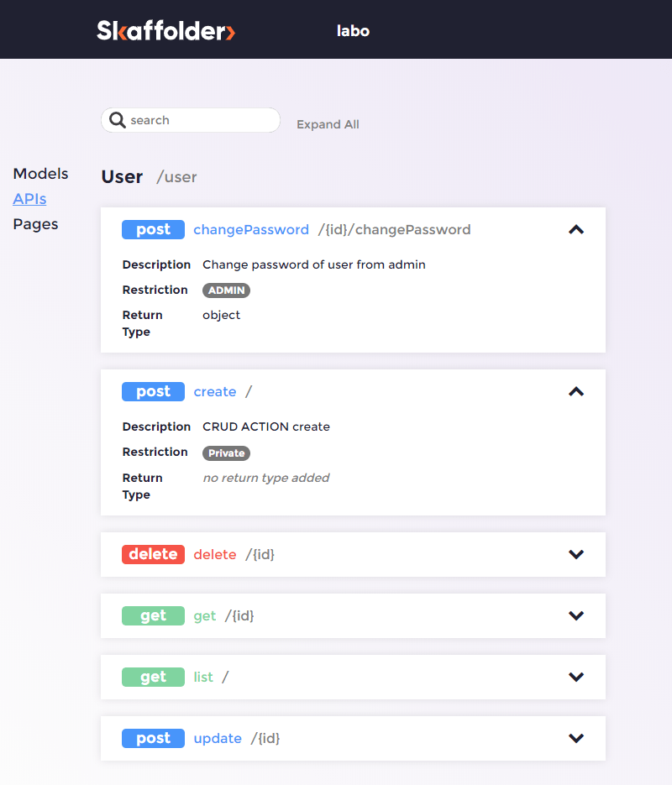Viewport: 672px width, 785px height.
Task: Click the post badge for update
Action: [153, 738]
